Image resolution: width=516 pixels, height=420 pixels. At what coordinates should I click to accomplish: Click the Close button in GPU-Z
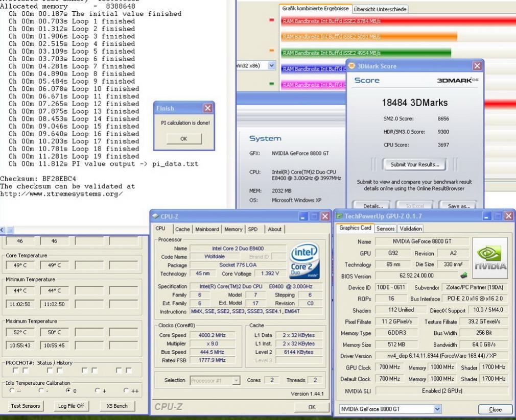(495, 409)
